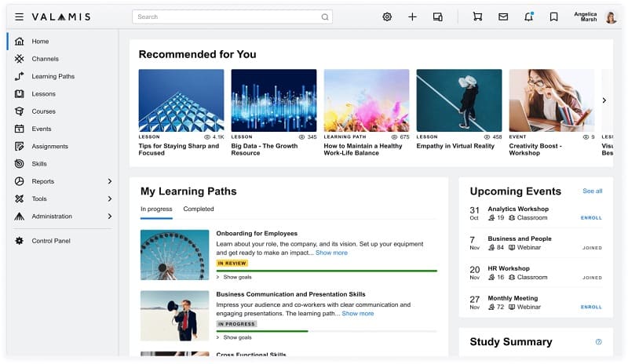
Task: Click the Events calendar sidebar icon
Action: click(19, 129)
